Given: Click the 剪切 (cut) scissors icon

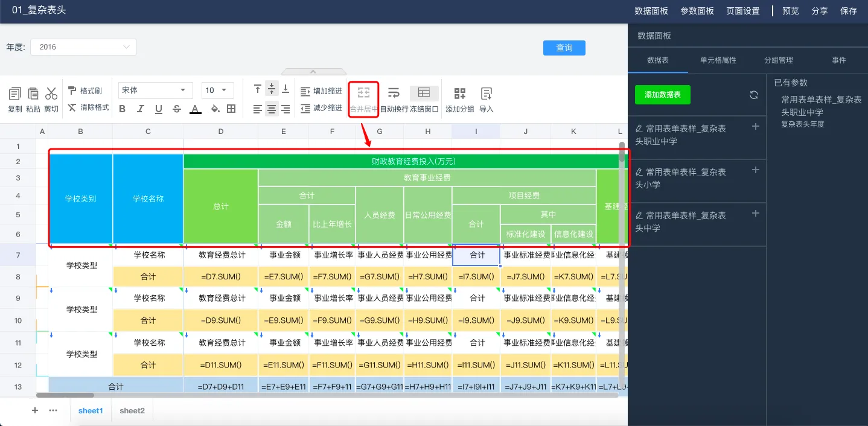Looking at the screenshot, I should [51, 94].
